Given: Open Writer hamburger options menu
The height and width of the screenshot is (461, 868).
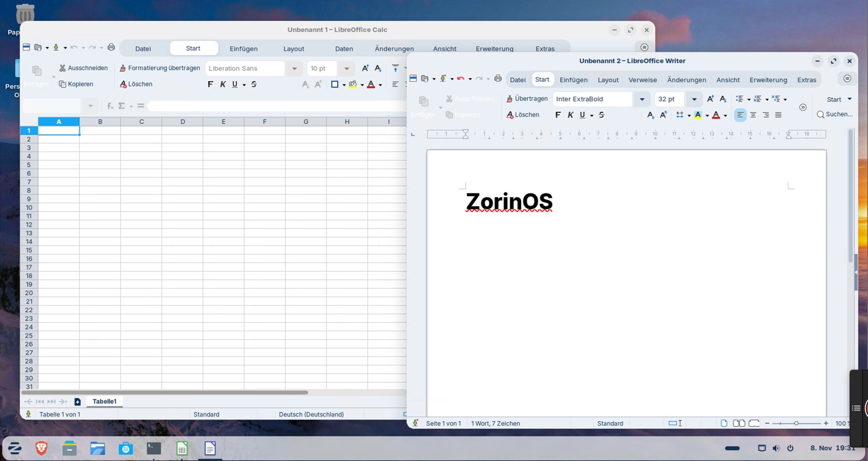Looking at the screenshot, I should (847, 79).
